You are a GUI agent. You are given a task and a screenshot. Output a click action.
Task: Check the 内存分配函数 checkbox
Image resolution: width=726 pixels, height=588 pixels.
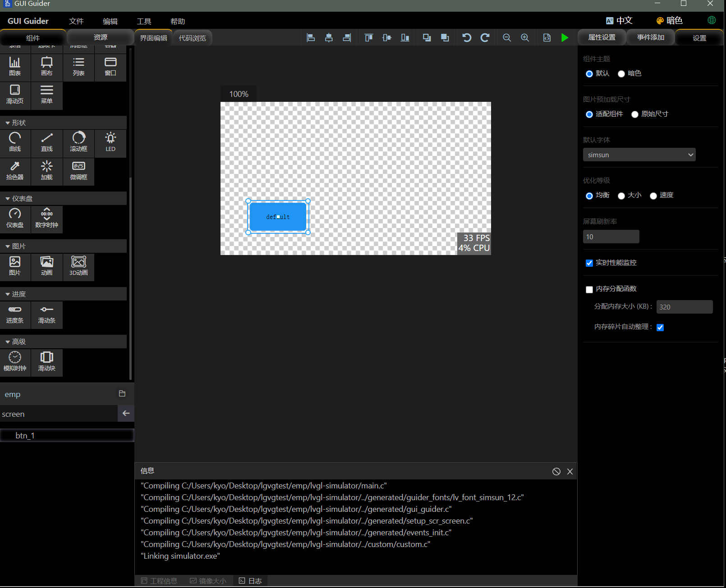coord(589,289)
